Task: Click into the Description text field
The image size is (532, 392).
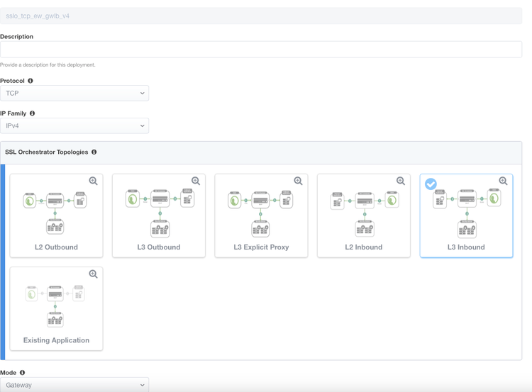Action: [261, 49]
